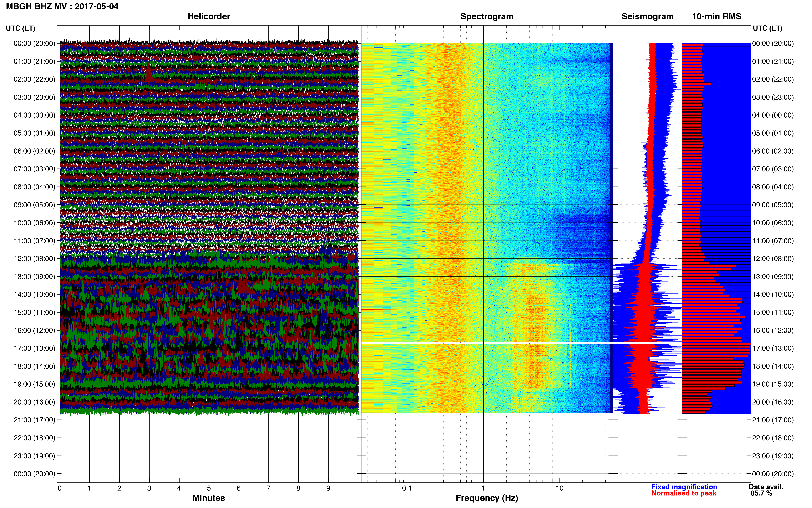Click the frequency tick label '0.1'
The width and height of the screenshot is (812, 508).
[x=407, y=488]
